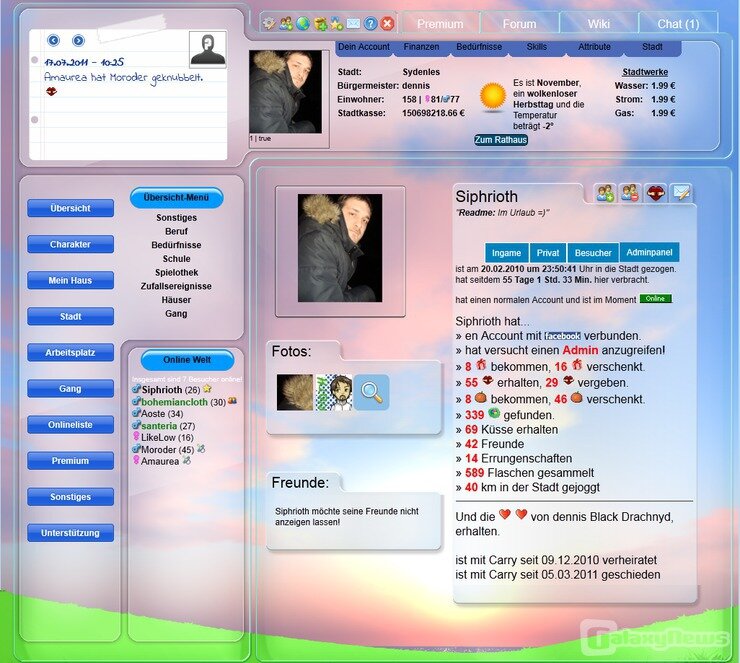Screen dimensions: 740x663
Task: Open Schule in Übersicht-Menü
Action: click(177, 259)
